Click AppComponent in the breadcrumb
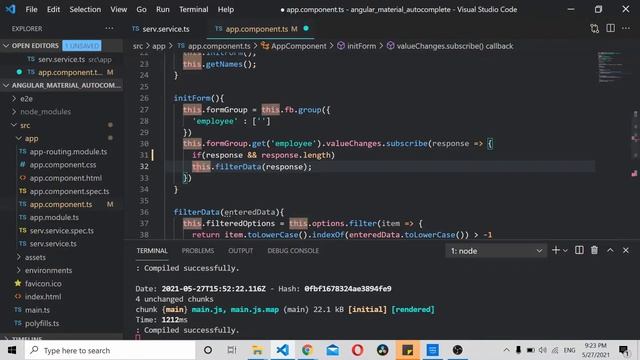Image resolution: width=640 pixels, height=360 pixels. (x=298, y=46)
